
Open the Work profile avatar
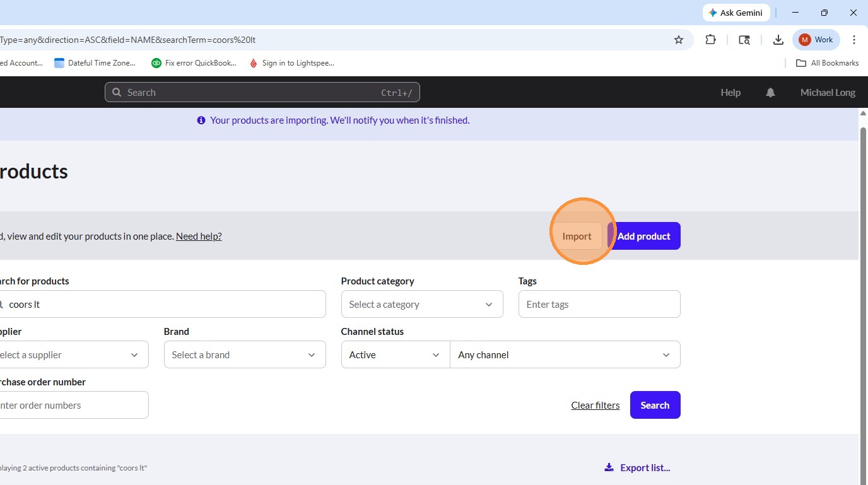(x=816, y=40)
